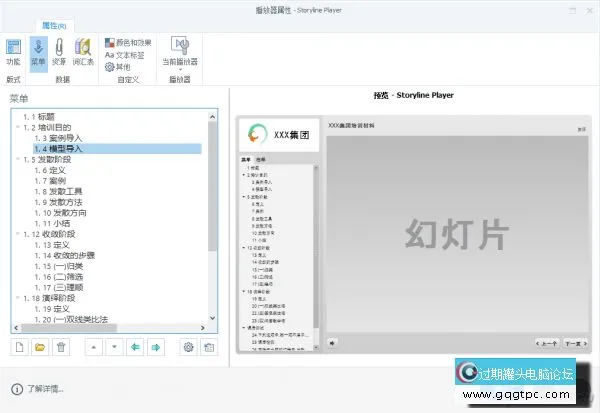
Task: Select the 1.14 收敛的步骤 menu entry
Action: [64, 255]
